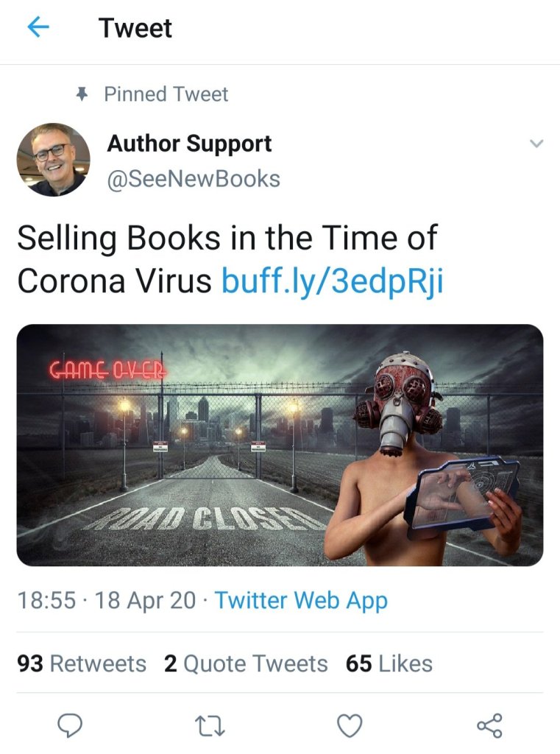Viewport: 560px width, 754px height.
Task: Open Author Support profile photo
Action: pos(54,160)
